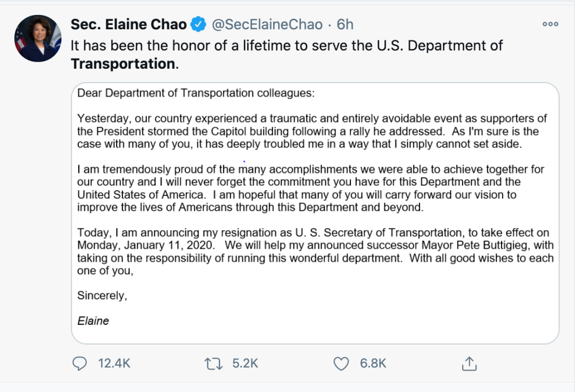Click the 6.8K likes count
Screen dimensions: 575x392
373,363
